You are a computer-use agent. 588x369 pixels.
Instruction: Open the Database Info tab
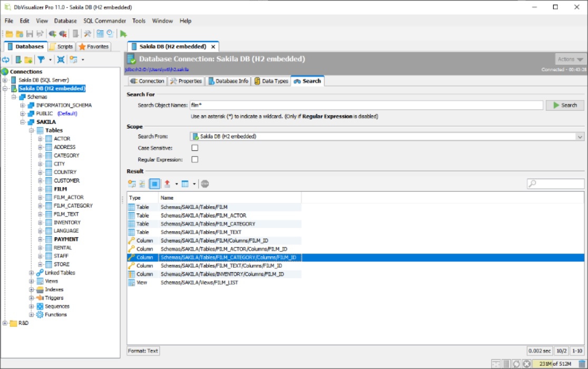[x=228, y=81]
